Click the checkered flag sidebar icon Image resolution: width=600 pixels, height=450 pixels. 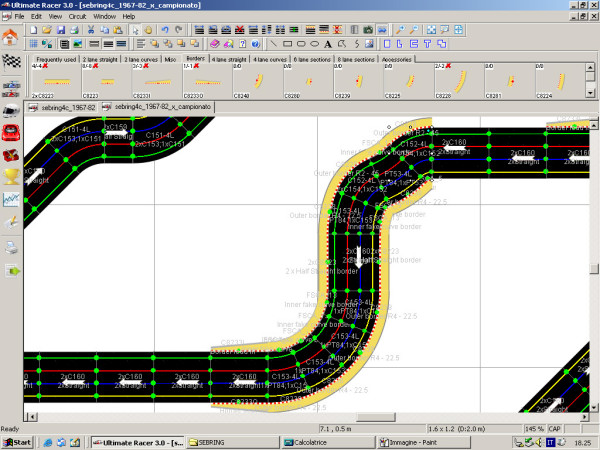(x=12, y=62)
